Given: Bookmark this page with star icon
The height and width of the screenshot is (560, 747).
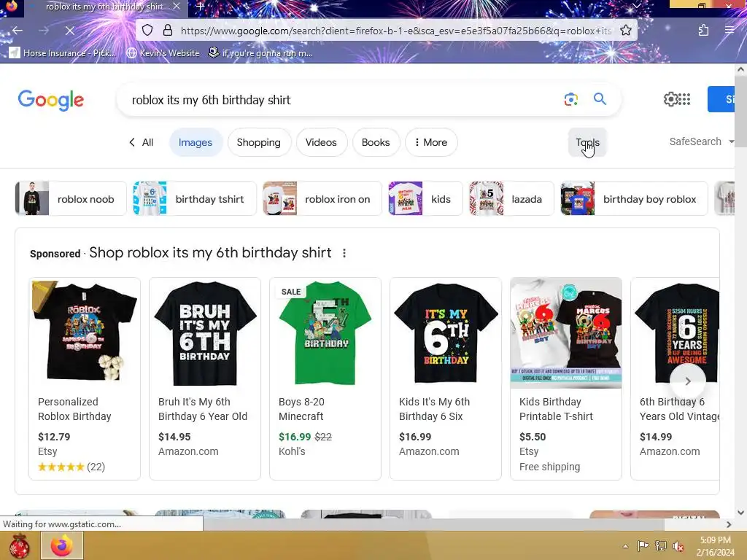Looking at the screenshot, I should pos(626,31).
